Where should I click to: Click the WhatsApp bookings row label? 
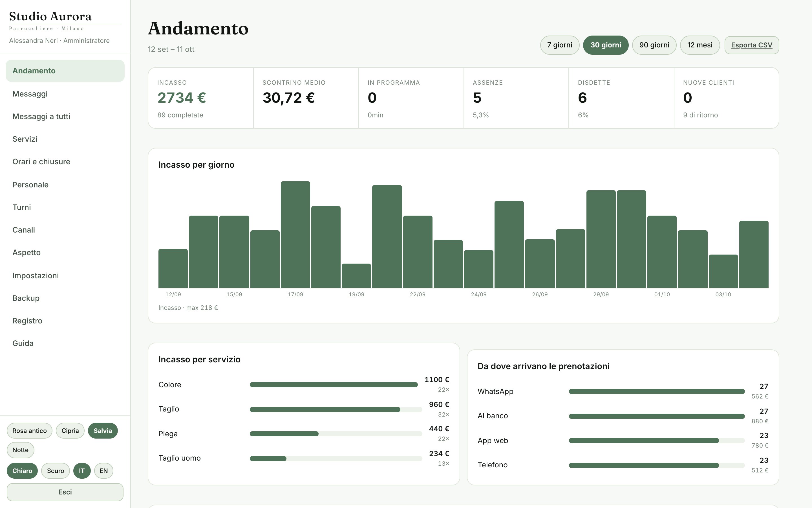point(495,391)
